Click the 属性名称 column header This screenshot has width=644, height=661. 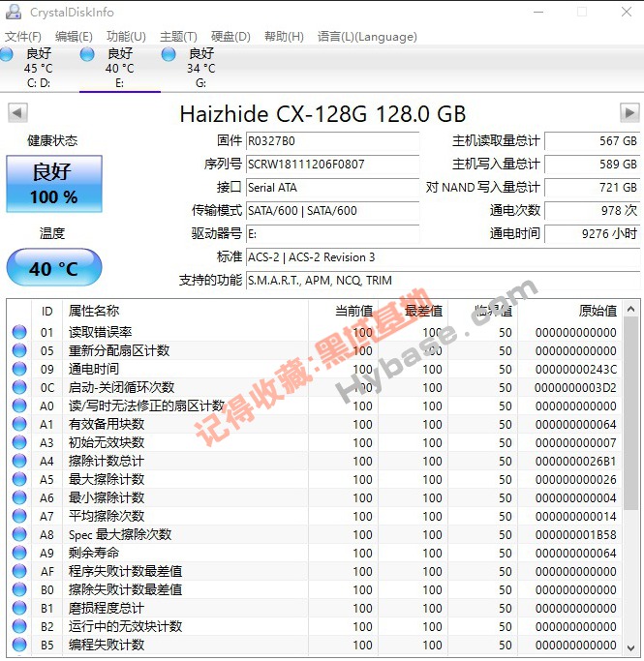[186, 311]
